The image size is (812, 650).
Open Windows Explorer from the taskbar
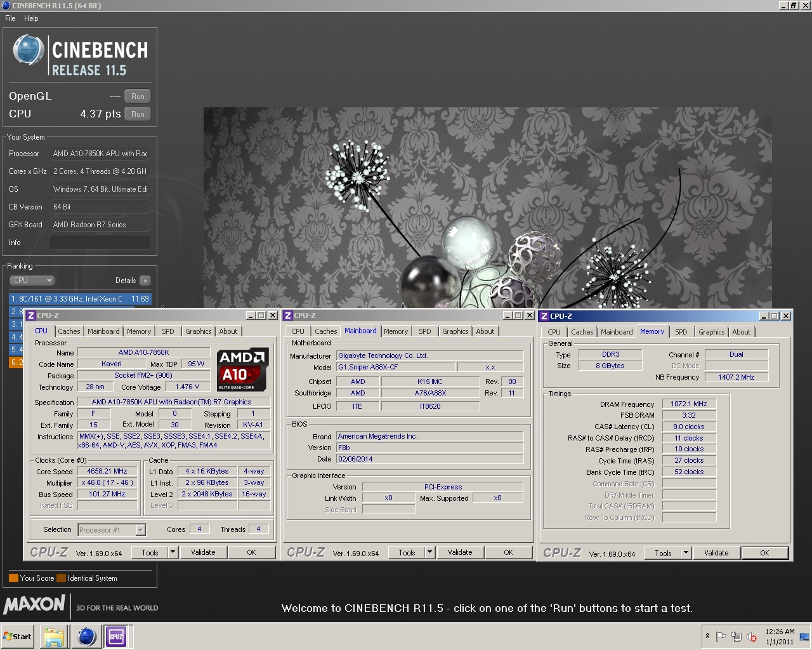coord(55,636)
